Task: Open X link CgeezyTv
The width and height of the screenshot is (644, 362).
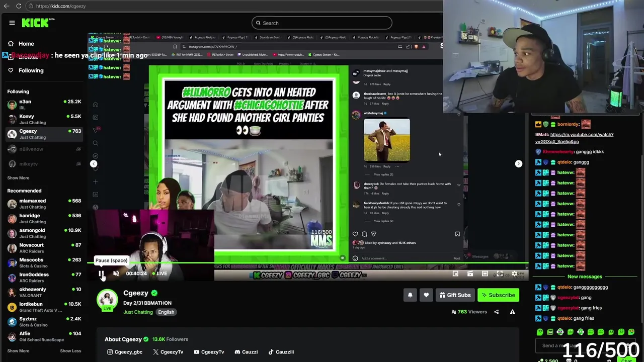Action: pyautogui.click(x=168, y=352)
